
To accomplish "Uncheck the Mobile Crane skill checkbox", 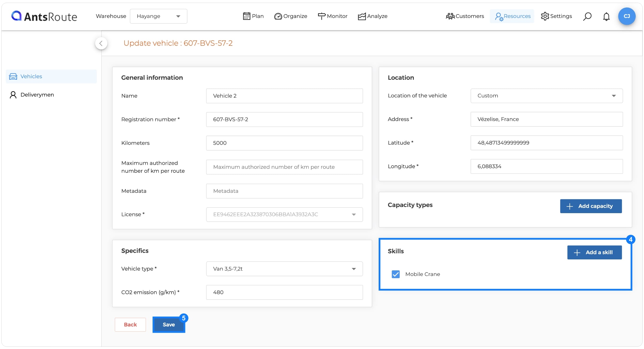I will coord(395,274).
